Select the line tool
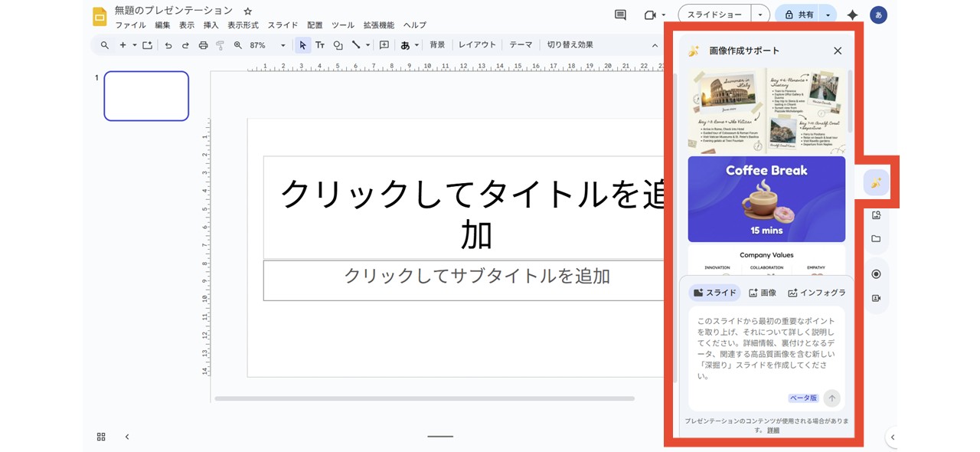980x452 pixels. click(357, 44)
